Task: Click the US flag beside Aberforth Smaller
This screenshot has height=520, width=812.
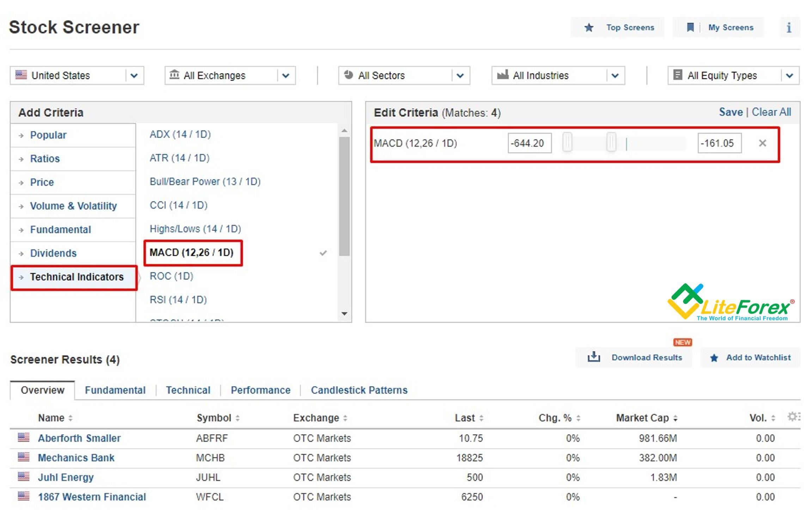Action: coord(24,438)
